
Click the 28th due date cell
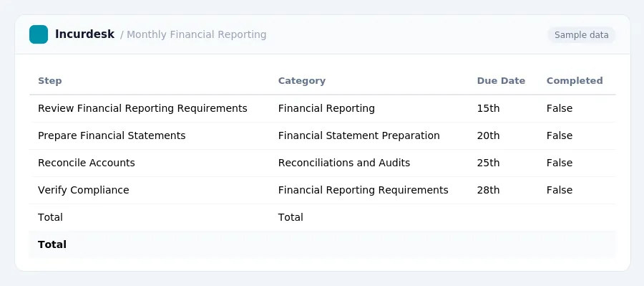tap(488, 190)
